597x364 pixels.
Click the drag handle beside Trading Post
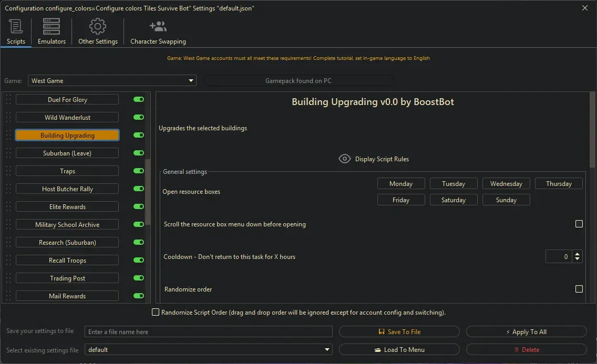8,278
